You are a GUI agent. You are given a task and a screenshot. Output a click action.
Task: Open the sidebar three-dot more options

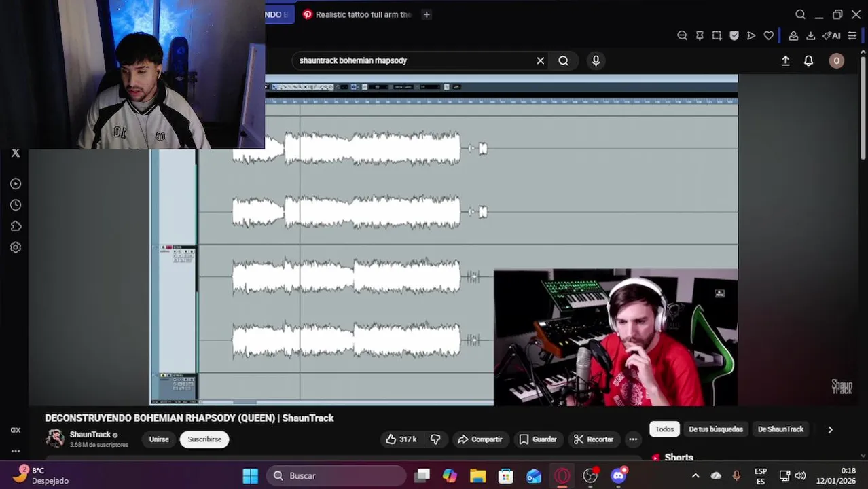coord(16,451)
